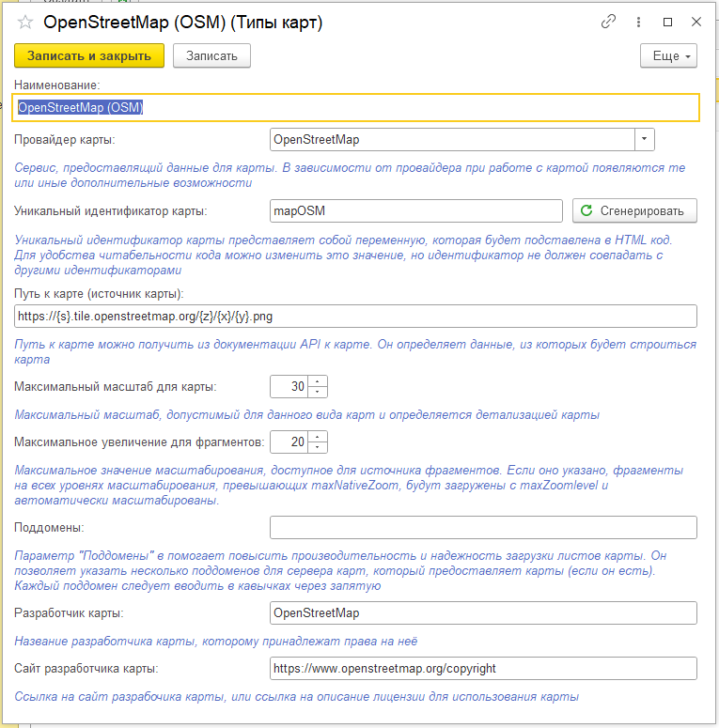Decrease Максимальное увеличение для фрагментов value

pos(318,447)
